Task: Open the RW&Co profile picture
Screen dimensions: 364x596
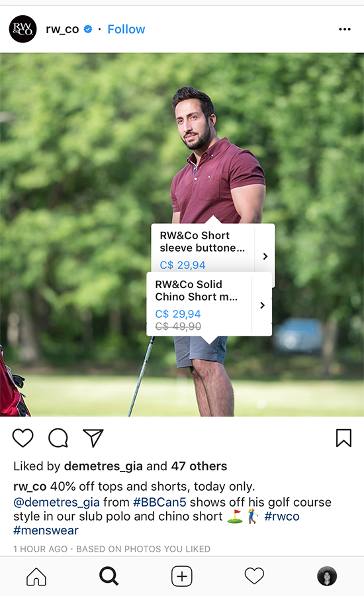Action: click(23, 29)
